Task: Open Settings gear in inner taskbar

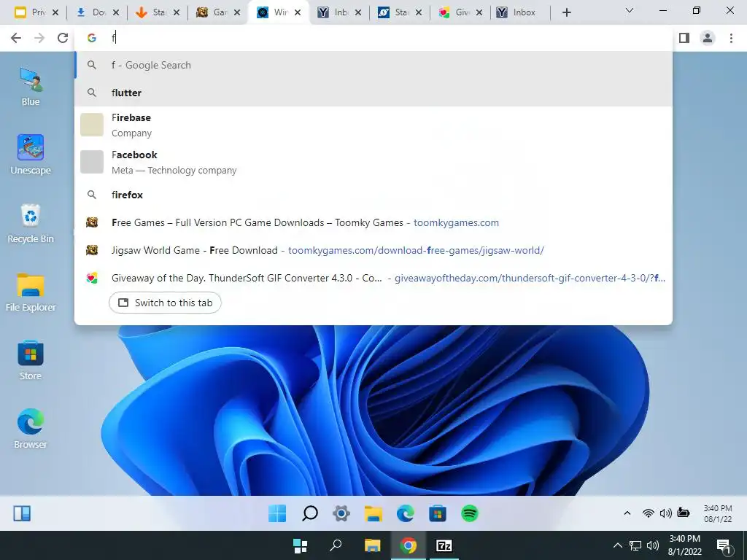Action: coord(341,513)
